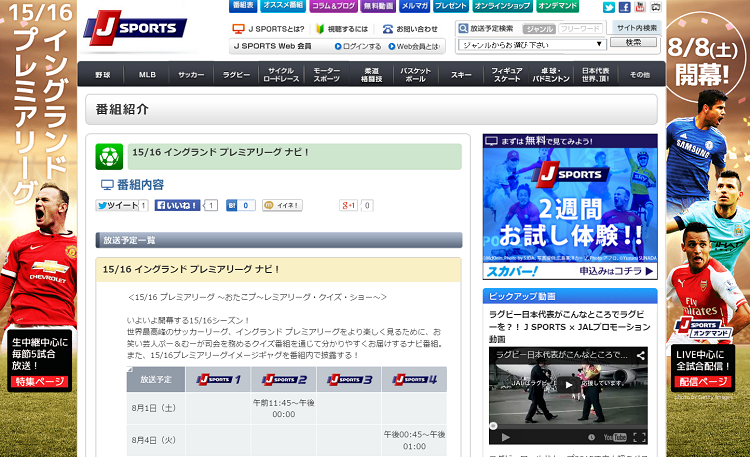This screenshot has height=457, width=750.
Task: Select スキー in sports navigation
Action: pyautogui.click(x=461, y=75)
